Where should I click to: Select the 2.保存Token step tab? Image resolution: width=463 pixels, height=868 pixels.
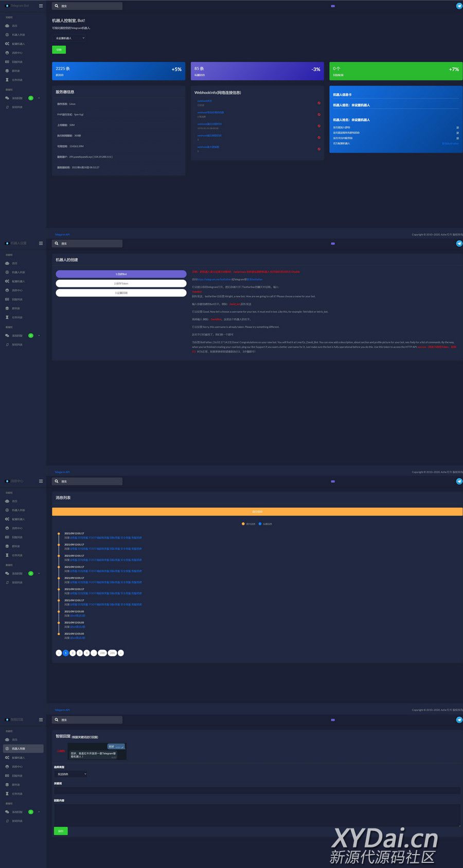point(121,283)
